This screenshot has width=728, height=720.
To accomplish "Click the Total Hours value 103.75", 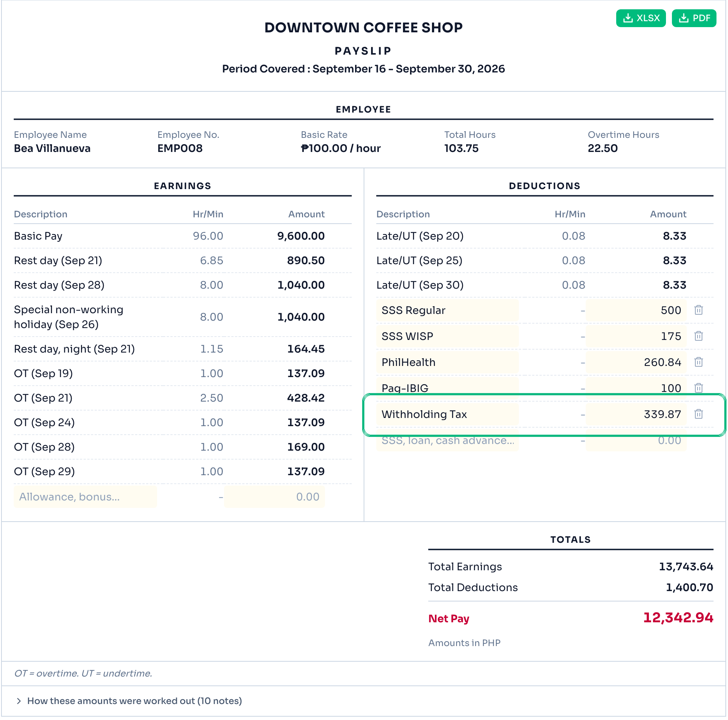I will (461, 148).
